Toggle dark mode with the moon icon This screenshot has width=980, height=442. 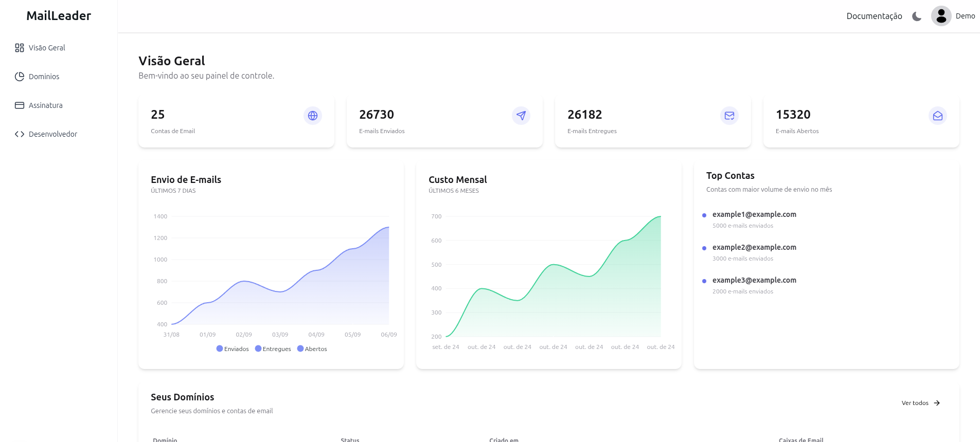point(917,16)
